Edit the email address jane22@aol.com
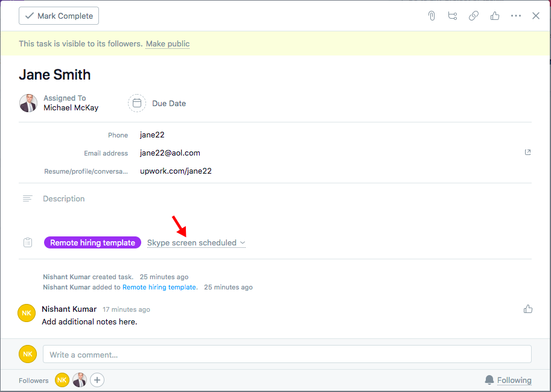 click(170, 153)
